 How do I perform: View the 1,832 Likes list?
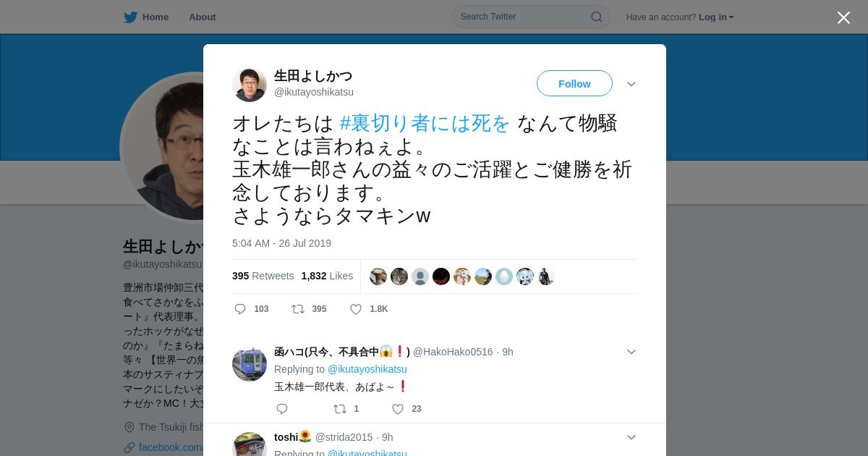click(327, 276)
